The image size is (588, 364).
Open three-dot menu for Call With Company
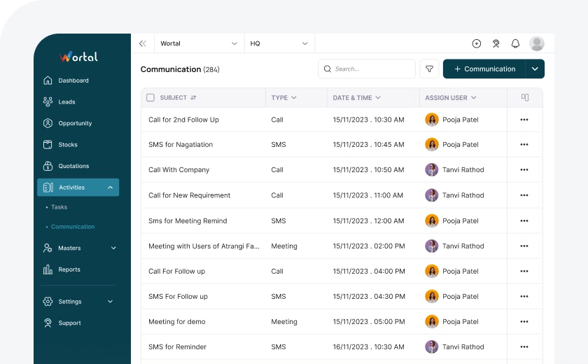(524, 170)
